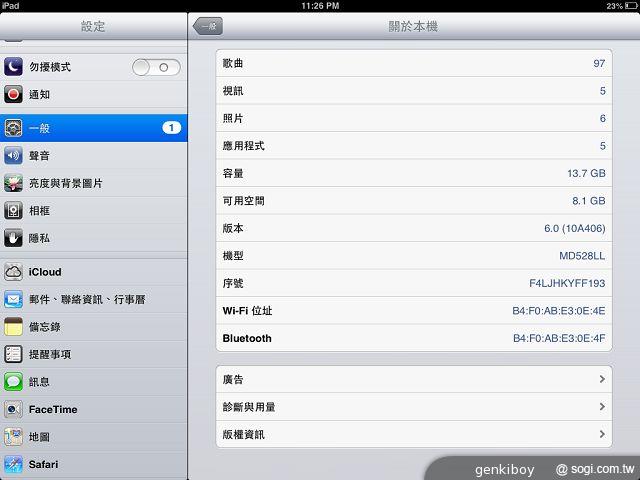Open the 通知 Notifications icon
This screenshot has height=480, width=640.
pyautogui.click(x=13, y=94)
